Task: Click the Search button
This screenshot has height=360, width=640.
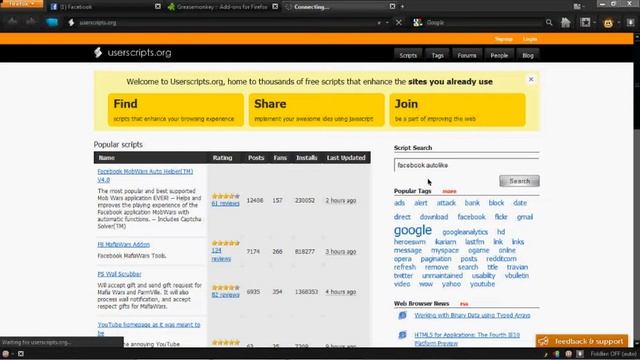Action: [519, 181]
